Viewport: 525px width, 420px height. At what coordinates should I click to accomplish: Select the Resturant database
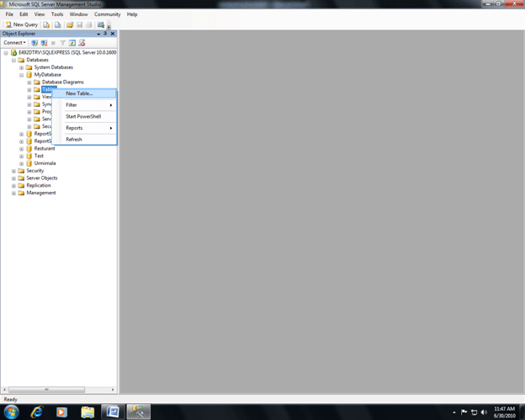[45, 148]
